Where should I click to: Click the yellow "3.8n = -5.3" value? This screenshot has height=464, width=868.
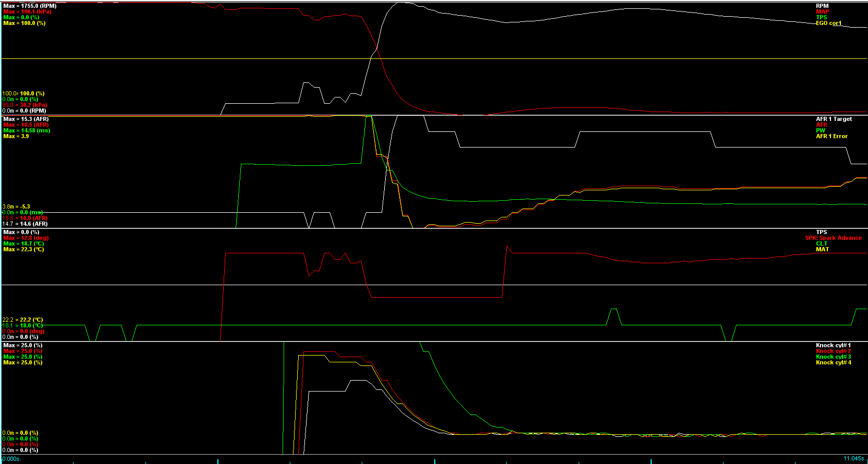point(16,207)
